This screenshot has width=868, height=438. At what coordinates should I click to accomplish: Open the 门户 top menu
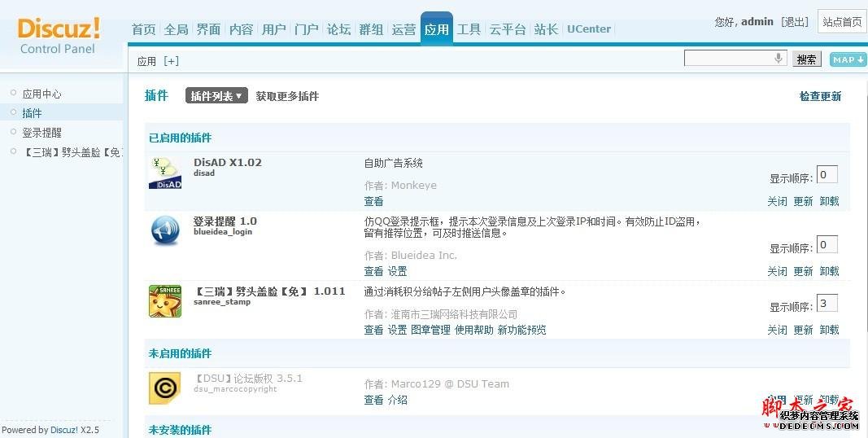click(306, 29)
